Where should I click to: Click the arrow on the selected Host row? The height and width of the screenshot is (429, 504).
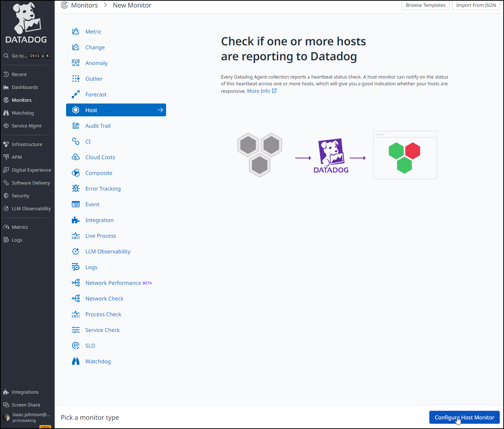click(160, 110)
